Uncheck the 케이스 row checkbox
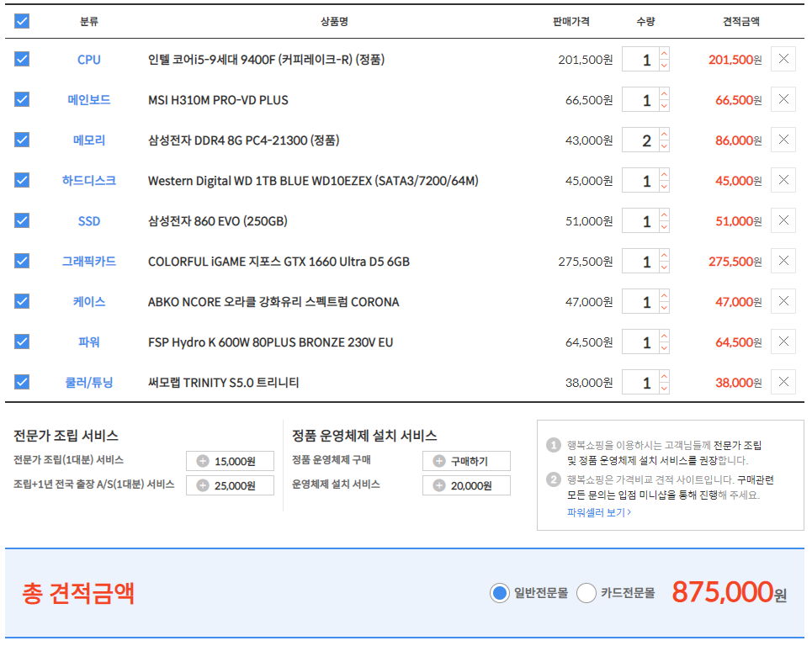The width and height of the screenshot is (812, 646). pos(22,301)
